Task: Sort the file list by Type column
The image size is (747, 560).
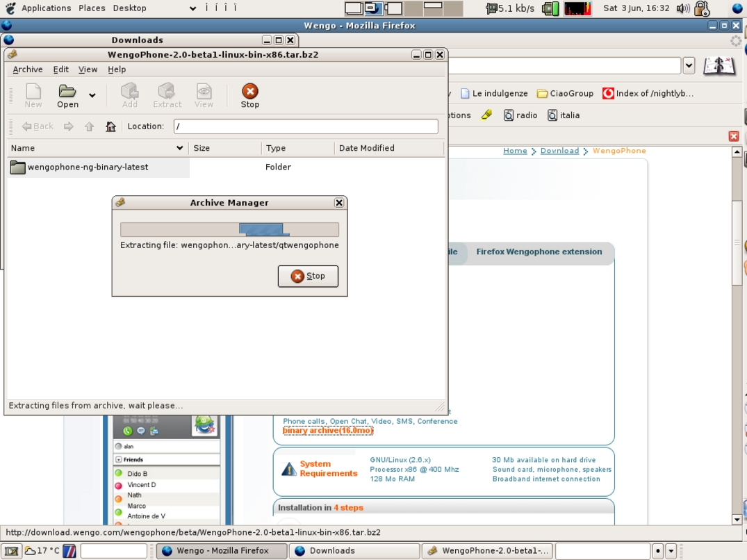Action: (298, 148)
